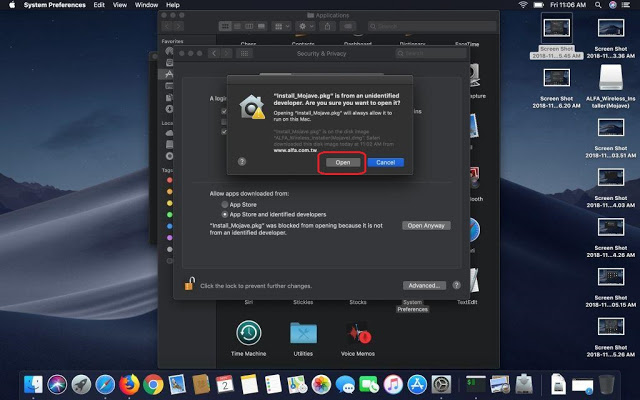Click the help icon in warning dialog
Image resolution: width=640 pixels, height=400 pixels.
click(242, 161)
